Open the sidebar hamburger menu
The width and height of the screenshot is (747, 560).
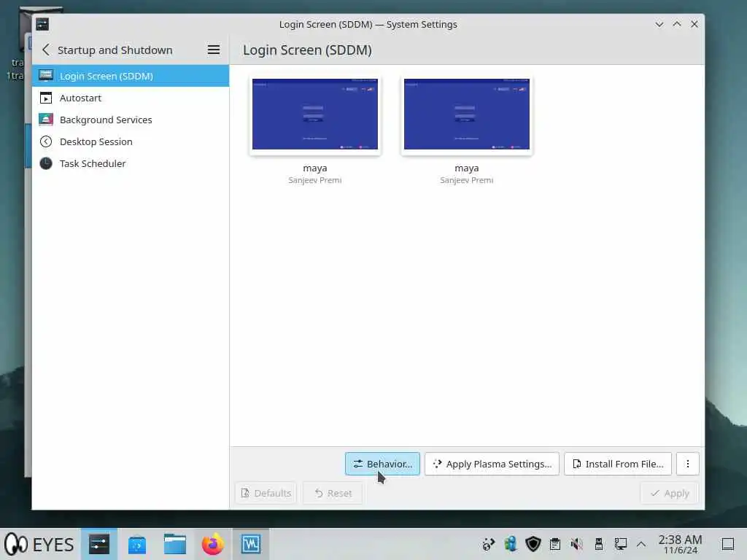click(214, 50)
